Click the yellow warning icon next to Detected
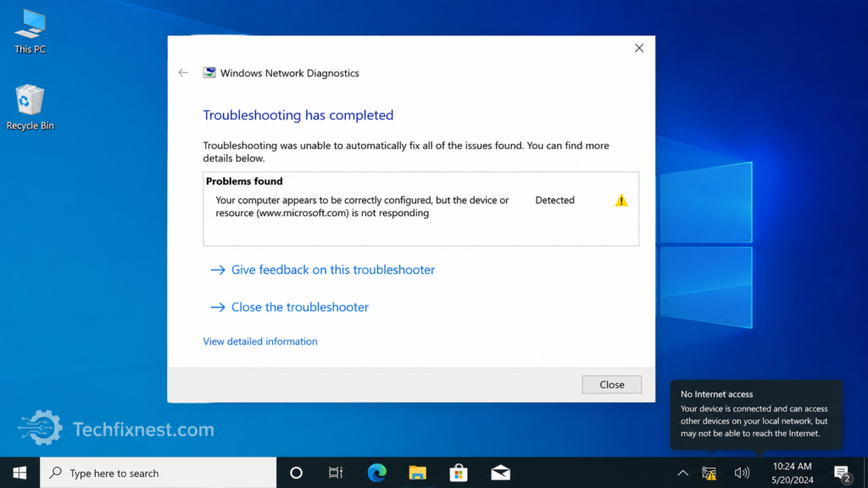Image resolution: width=868 pixels, height=488 pixels. click(621, 200)
